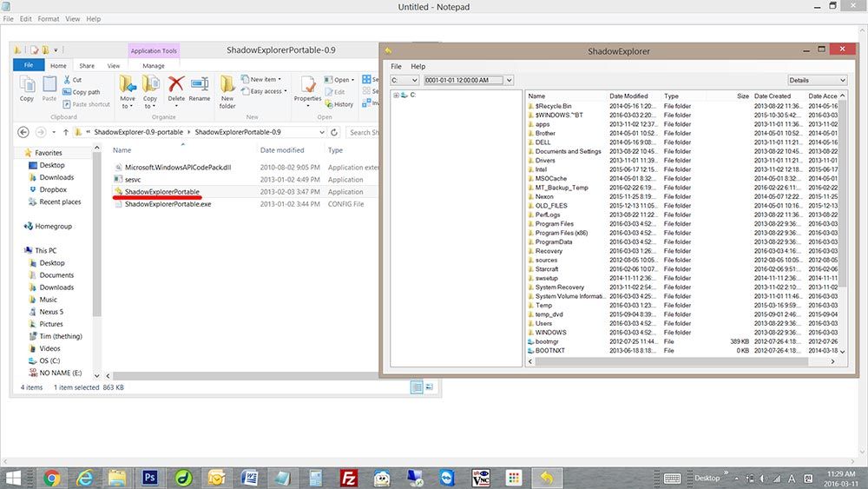Select Dropbox under Favorites

pyautogui.click(x=53, y=189)
